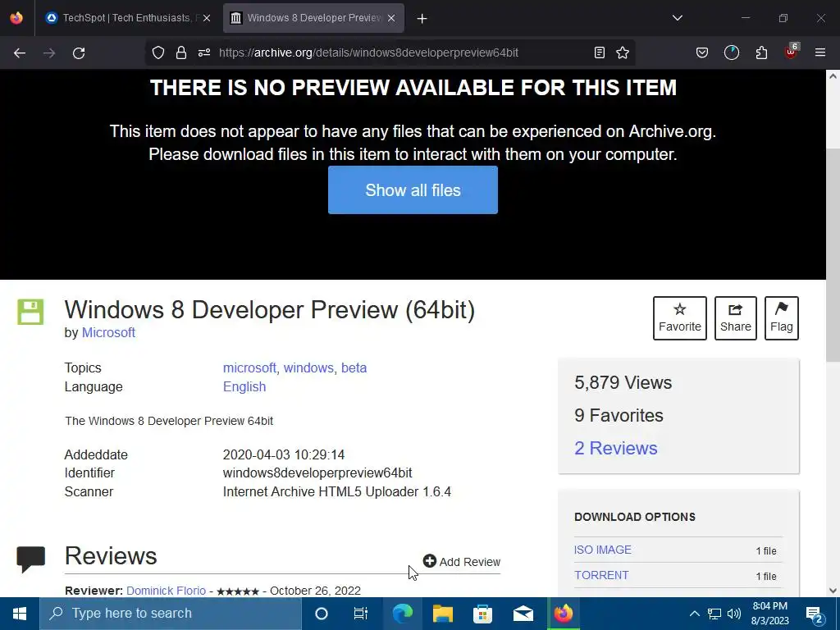The image size is (840, 630).
Task: Open site permissions icon in address bar
Action: (204, 52)
